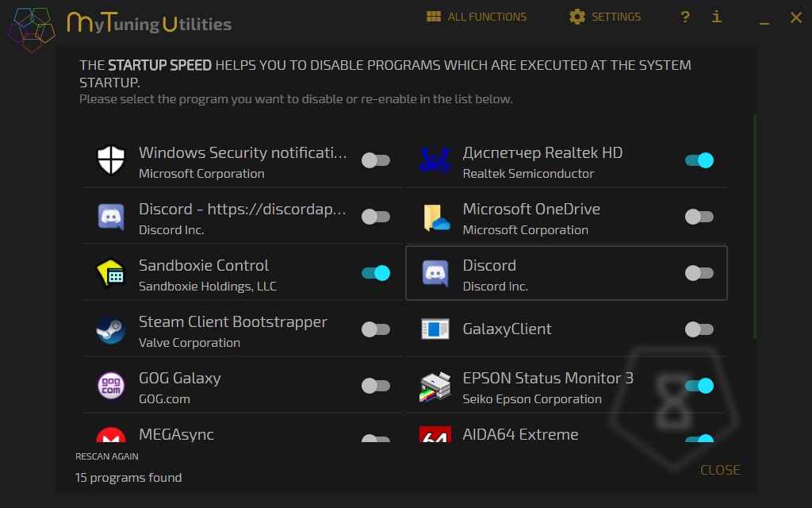Toggle Windows Security notification startup switch
The width and height of the screenshot is (812, 508).
376,160
